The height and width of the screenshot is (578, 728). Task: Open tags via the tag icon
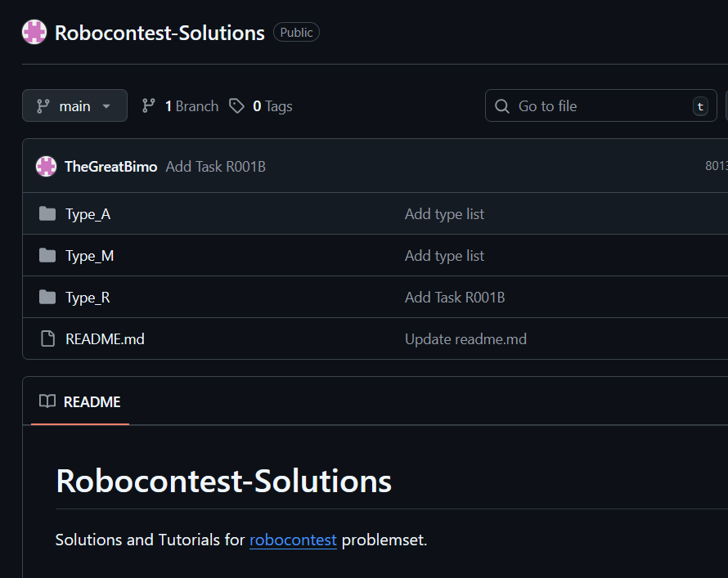[237, 105]
